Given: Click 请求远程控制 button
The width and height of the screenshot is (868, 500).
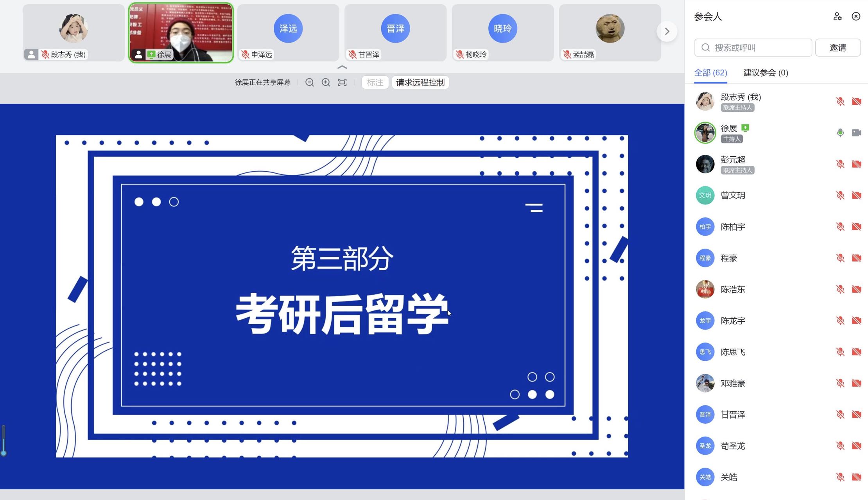Looking at the screenshot, I should click(x=420, y=82).
